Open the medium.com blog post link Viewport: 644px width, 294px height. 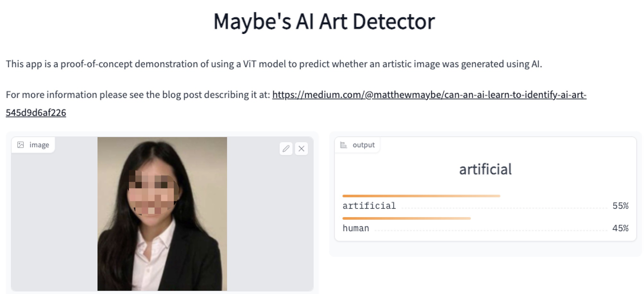coord(429,95)
